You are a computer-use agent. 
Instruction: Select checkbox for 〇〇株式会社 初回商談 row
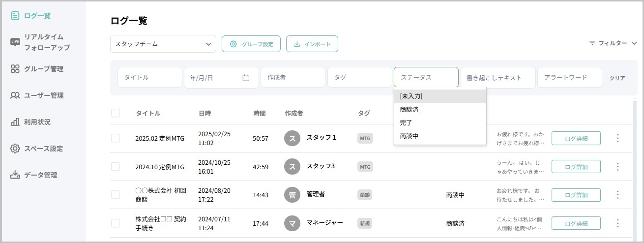tap(116, 195)
